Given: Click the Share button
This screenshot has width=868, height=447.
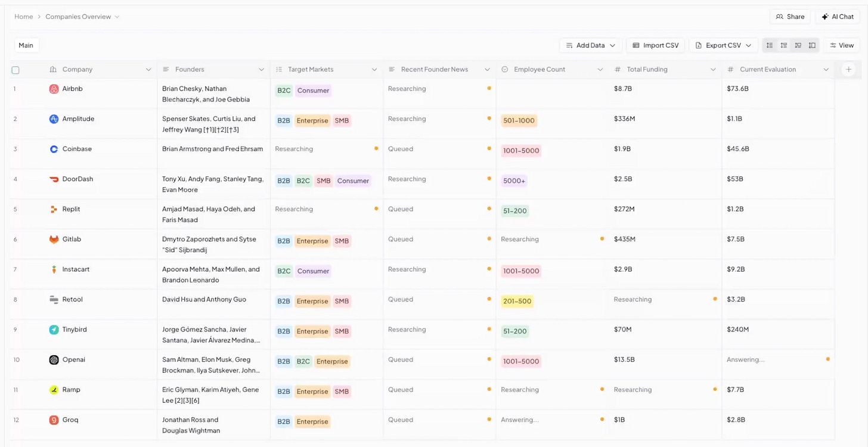Looking at the screenshot, I should click(790, 17).
